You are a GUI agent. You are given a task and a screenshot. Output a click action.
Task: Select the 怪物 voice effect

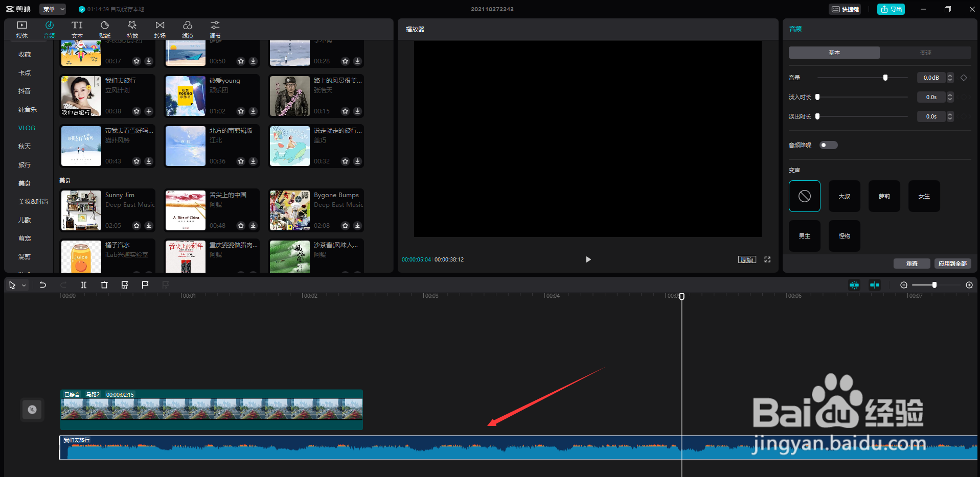pyautogui.click(x=845, y=236)
